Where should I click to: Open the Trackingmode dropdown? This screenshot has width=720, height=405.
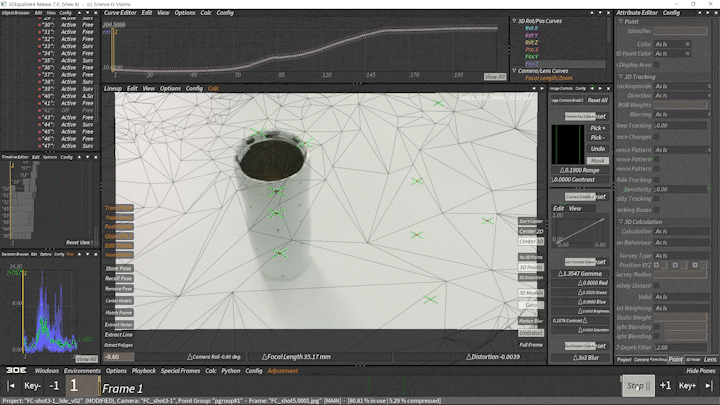[x=682, y=86]
